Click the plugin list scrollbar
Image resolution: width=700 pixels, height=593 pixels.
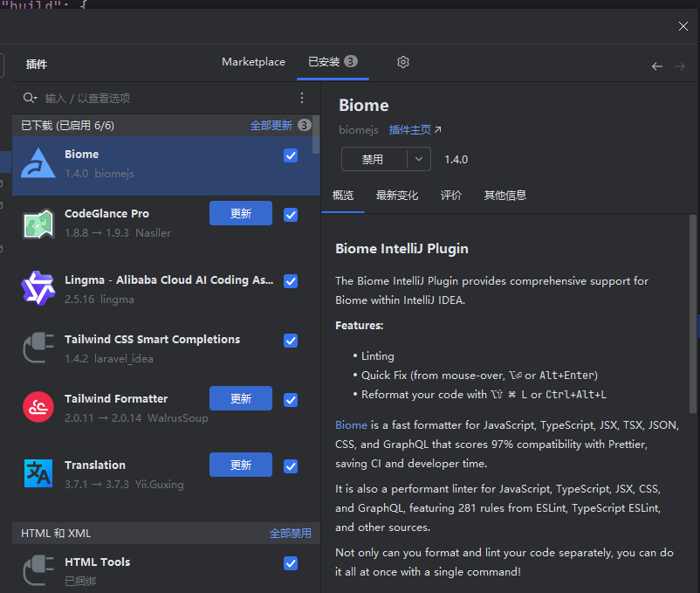click(x=316, y=134)
